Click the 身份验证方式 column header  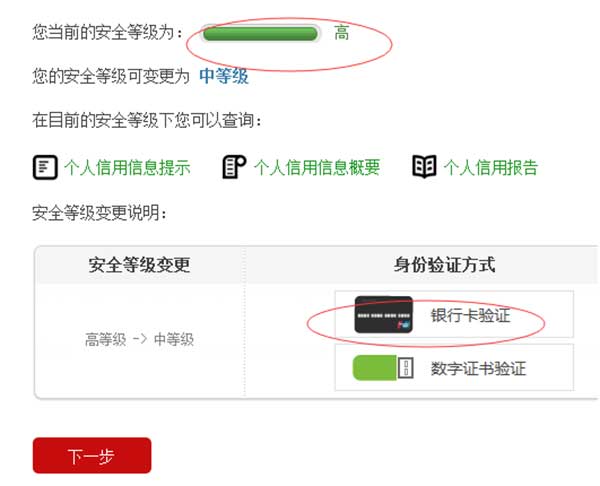444,265
